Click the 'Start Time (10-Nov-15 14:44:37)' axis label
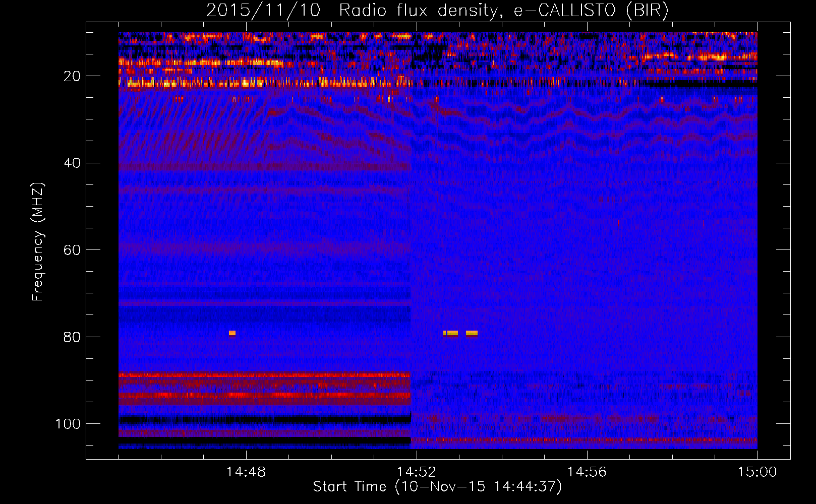Image resolution: width=816 pixels, height=504 pixels. (x=437, y=487)
